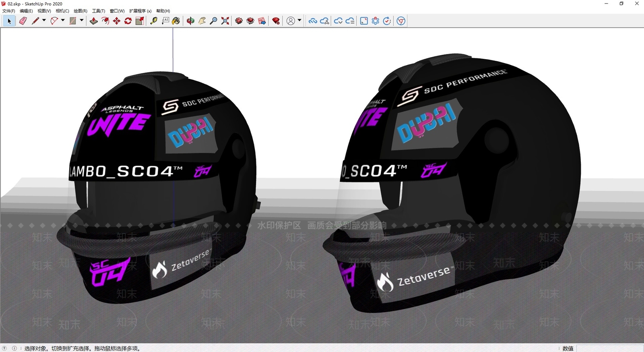Viewport: 644px width, 352px height.
Task: Minimize the SketchUp window
Action: pos(606,4)
